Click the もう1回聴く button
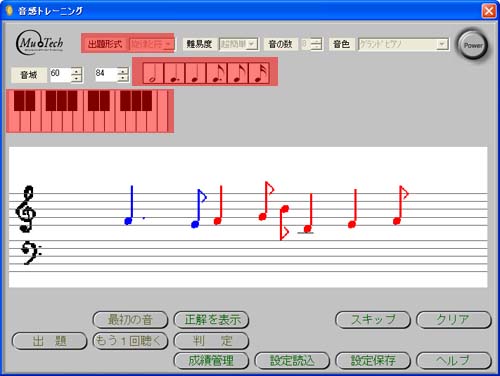The width and height of the screenshot is (500, 376). (x=130, y=341)
